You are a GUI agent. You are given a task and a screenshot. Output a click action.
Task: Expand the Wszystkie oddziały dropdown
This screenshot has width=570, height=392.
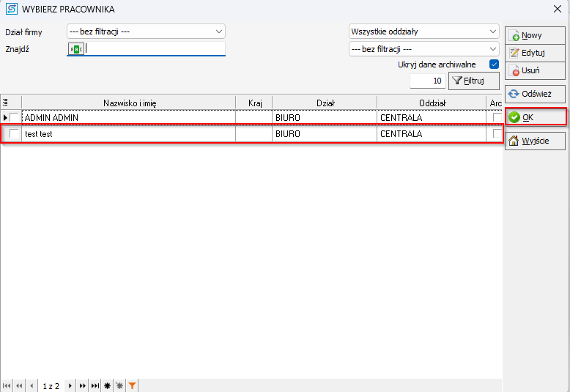tap(423, 32)
